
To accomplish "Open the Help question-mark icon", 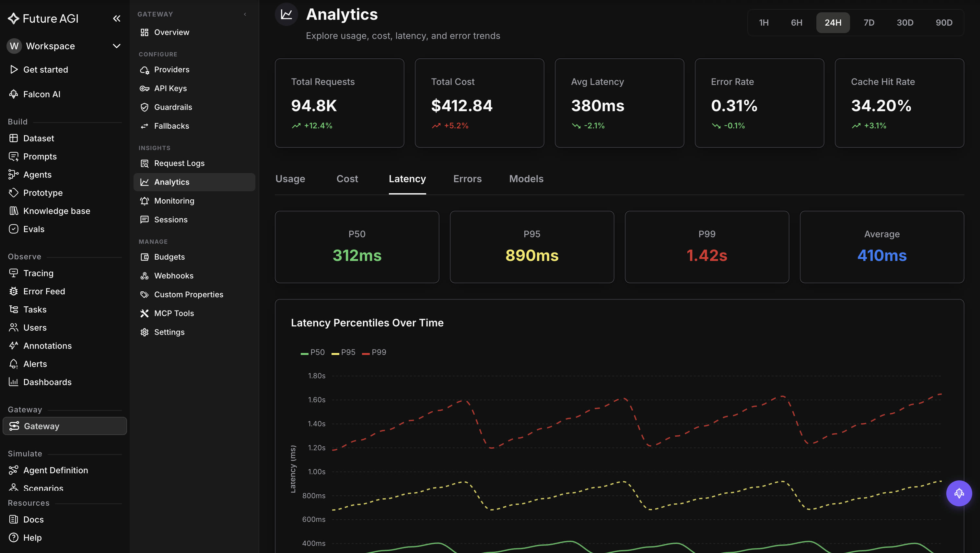I will click(14, 537).
